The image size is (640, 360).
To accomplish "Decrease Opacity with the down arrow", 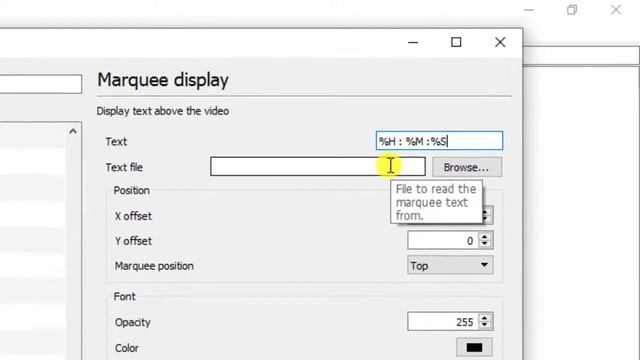I will (485, 326).
